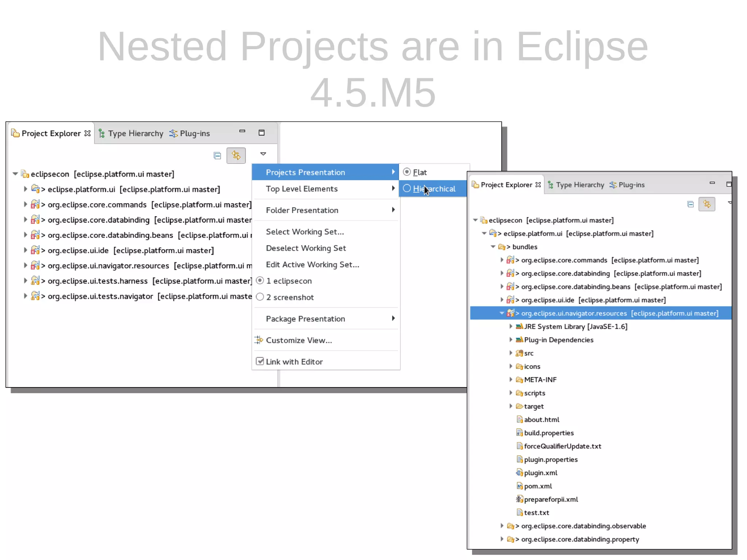Select Project Explorer tab in right window
This screenshot has width=747, height=560.
pos(506,185)
